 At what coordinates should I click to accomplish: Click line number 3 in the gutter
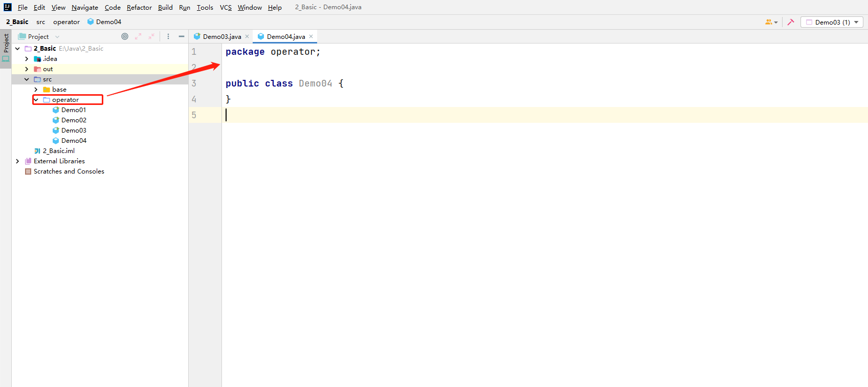[194, 83]
